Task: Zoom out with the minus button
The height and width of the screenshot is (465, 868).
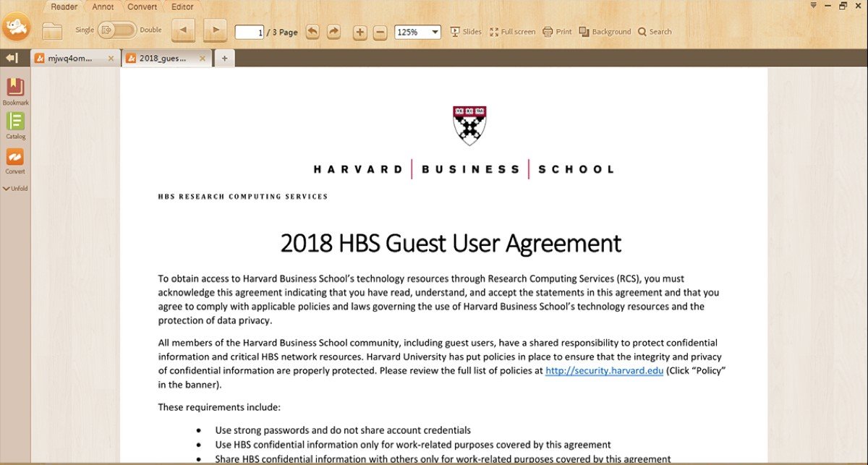Action: click(x=380, y=32)
